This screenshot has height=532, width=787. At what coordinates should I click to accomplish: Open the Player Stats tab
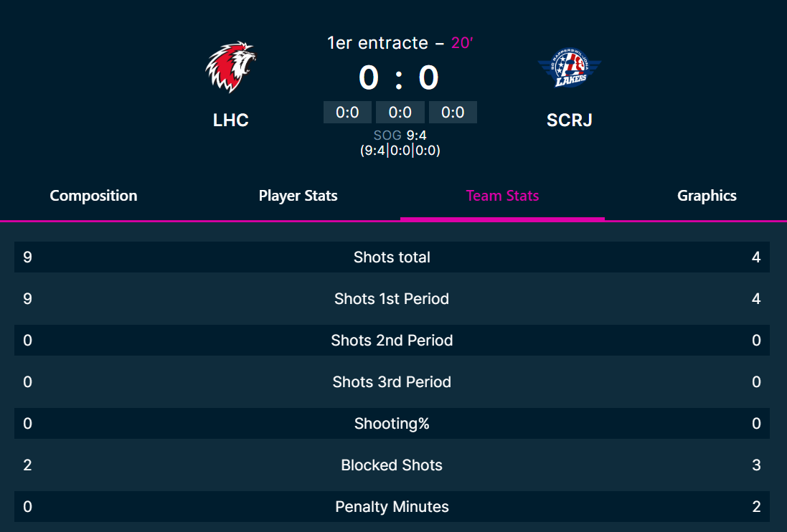pos(298,195)
